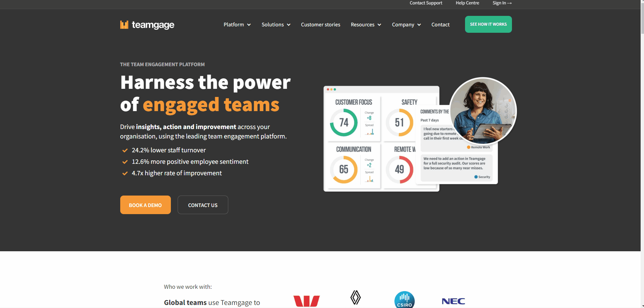The width and height of the screenshot is (644, 308).
Task: Click 'Who we work with:' text
Action: click(x=188, y=287)
